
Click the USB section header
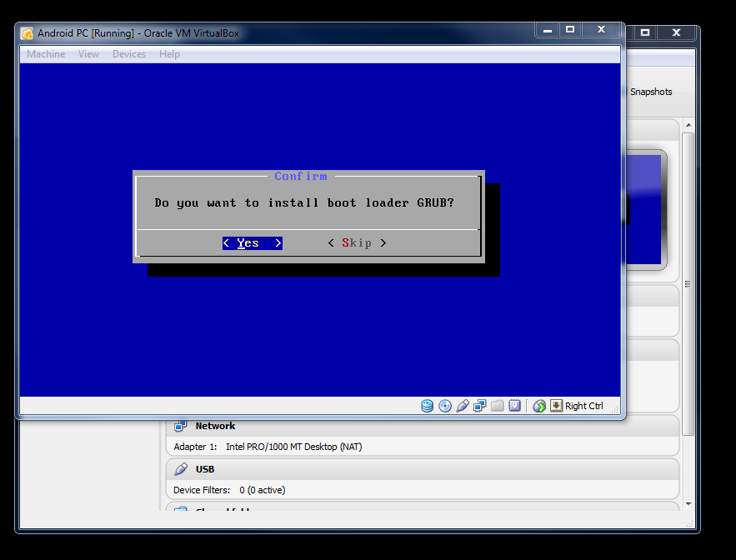point(423,469)
